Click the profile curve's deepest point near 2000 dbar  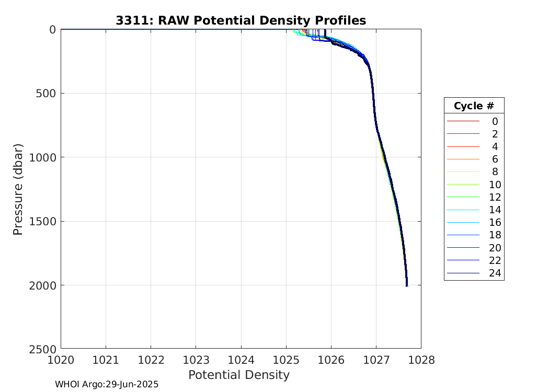coord(407,285)
